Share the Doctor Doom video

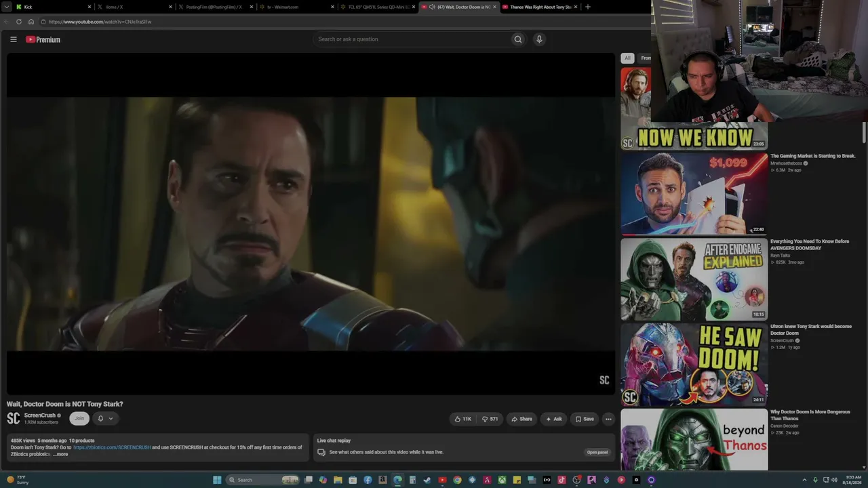521,419
